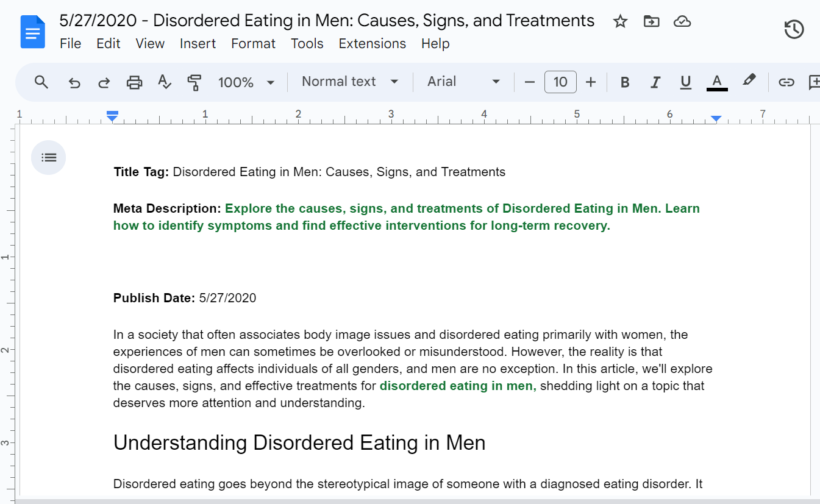The image size is (820, 504).
Task: Open the Arial font dropdown
Action: pos(463,82)
